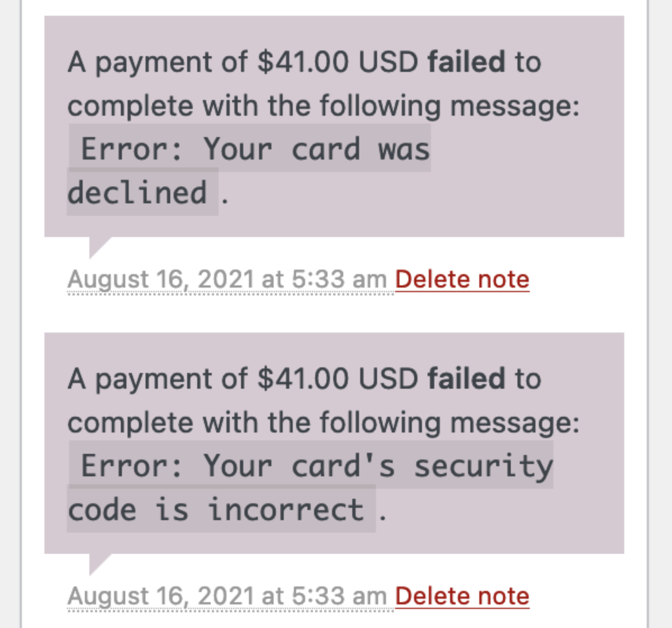The width and height of the screenshot is (672, 628).
Task: Click bold 'failed' in the card declined note
Action: click(x=466, y=62)
